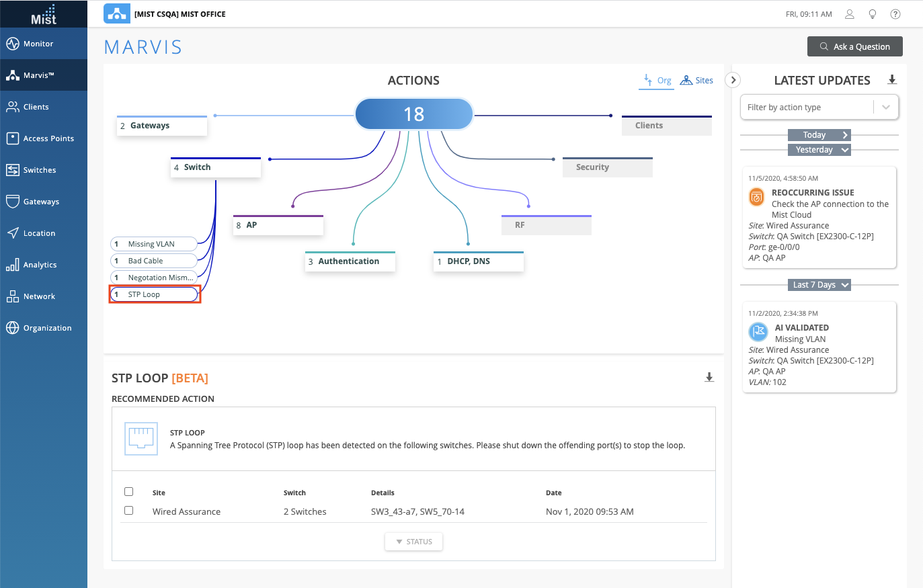This screenshot has height=588, width=923.
Task: Click the organization topology icon in header
Action: (117, 14)
